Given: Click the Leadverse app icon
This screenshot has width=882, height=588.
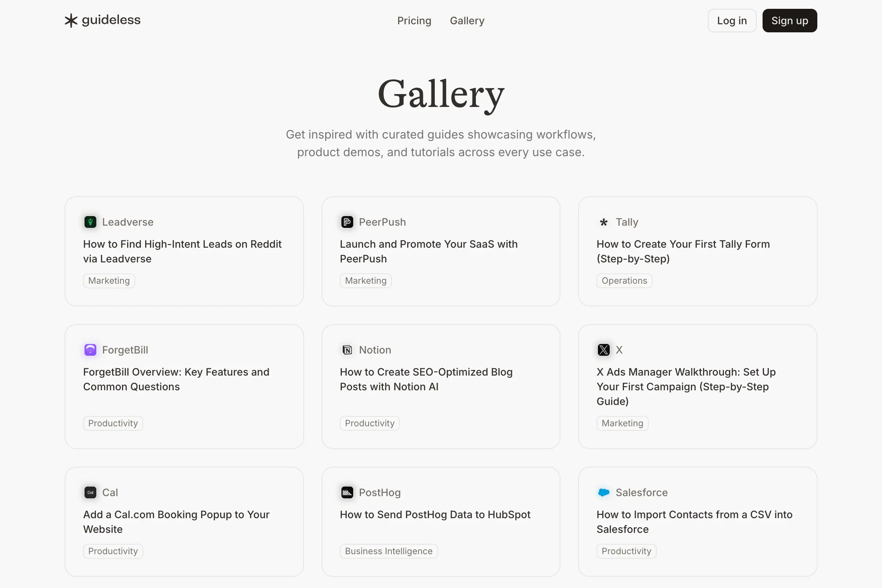Looking at the screenshot, I should point(90,222).
